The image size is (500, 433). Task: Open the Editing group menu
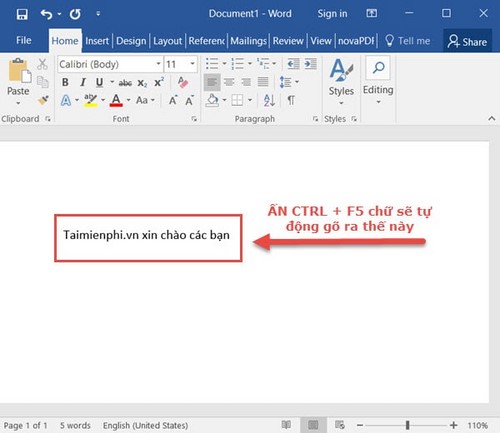[378, 81]
